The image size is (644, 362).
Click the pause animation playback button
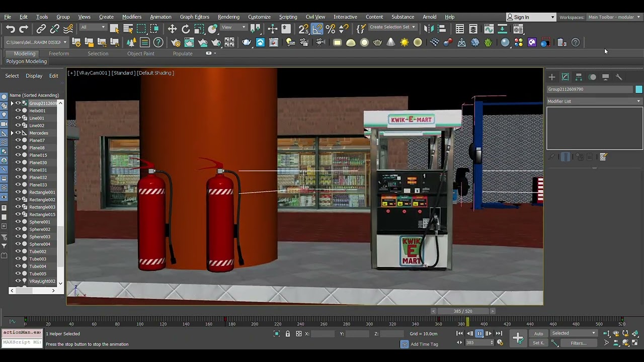coord(479,333)
